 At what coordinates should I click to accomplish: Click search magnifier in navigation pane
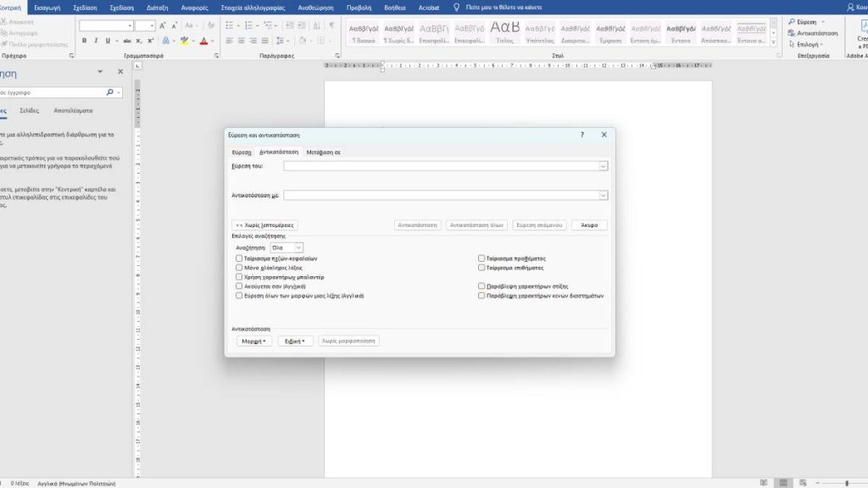pyautogui.click(x=109, y=92)
